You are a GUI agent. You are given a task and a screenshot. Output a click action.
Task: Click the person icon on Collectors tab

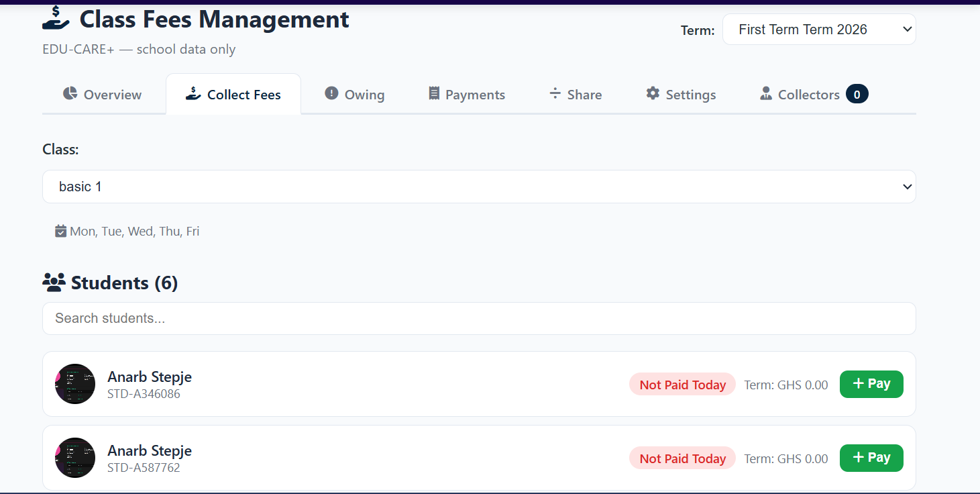click(766, 94)
